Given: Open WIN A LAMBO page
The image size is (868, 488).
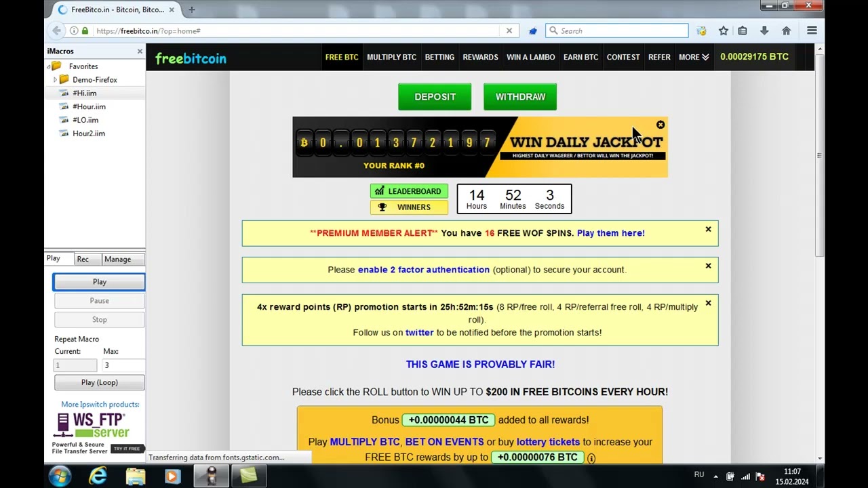Looking at the screenshot, I should pyautogui.click(x=531, y=57).
